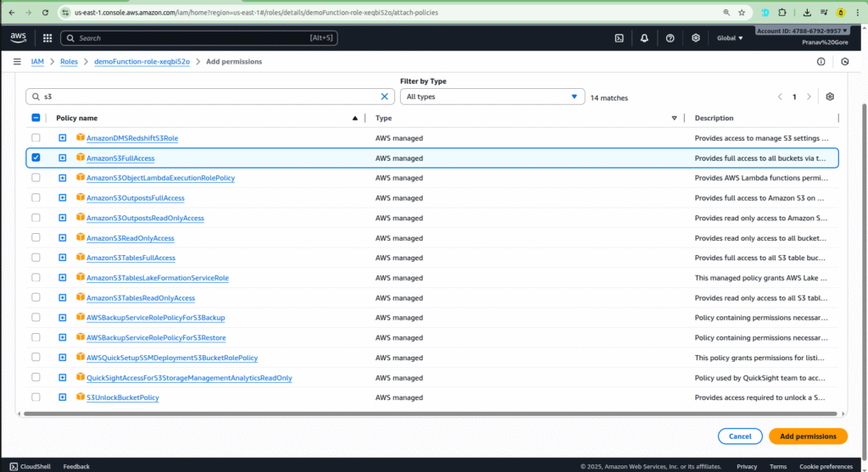868x472 pixels.
Task: Bookmark this page with the star icon
Action: coord(742,12)
